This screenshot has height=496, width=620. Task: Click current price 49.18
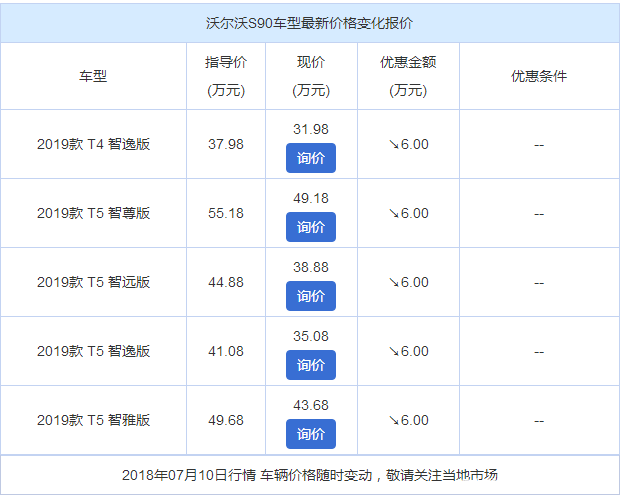tap(311, 198)
